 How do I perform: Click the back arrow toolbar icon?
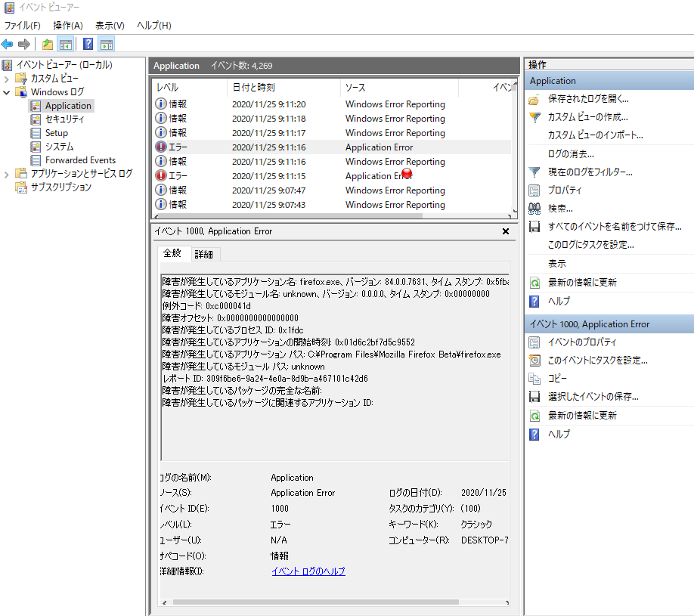click(8, 44)
